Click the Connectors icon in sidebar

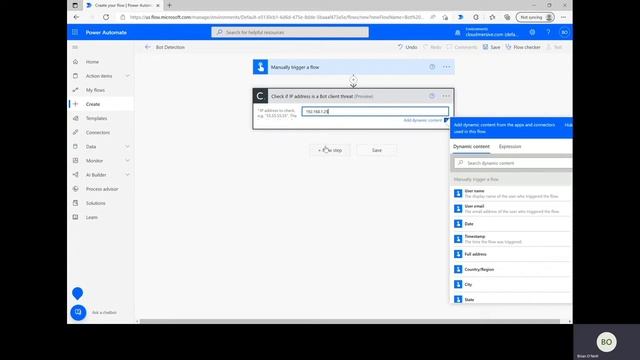point(76,132)
